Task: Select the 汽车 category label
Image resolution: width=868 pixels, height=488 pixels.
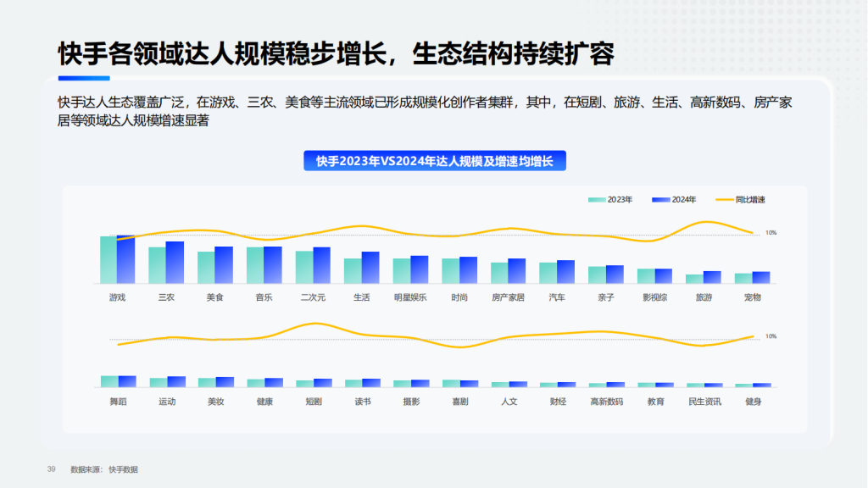Action: pyautogui.click(x=557, y=297)
